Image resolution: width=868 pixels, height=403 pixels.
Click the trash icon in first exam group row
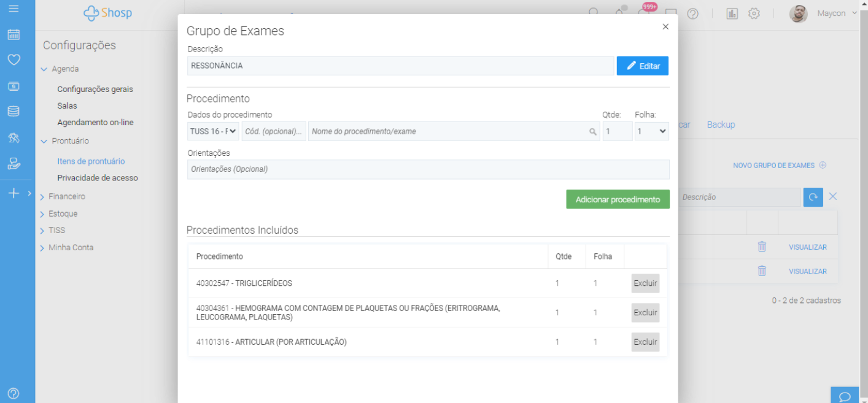pyautogui.click(x=762, y=247)
